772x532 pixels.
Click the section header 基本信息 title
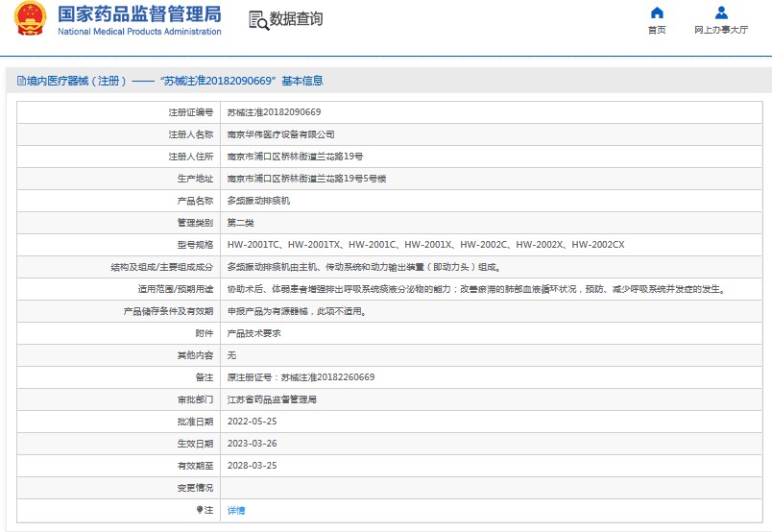click(x=302, y=82)
